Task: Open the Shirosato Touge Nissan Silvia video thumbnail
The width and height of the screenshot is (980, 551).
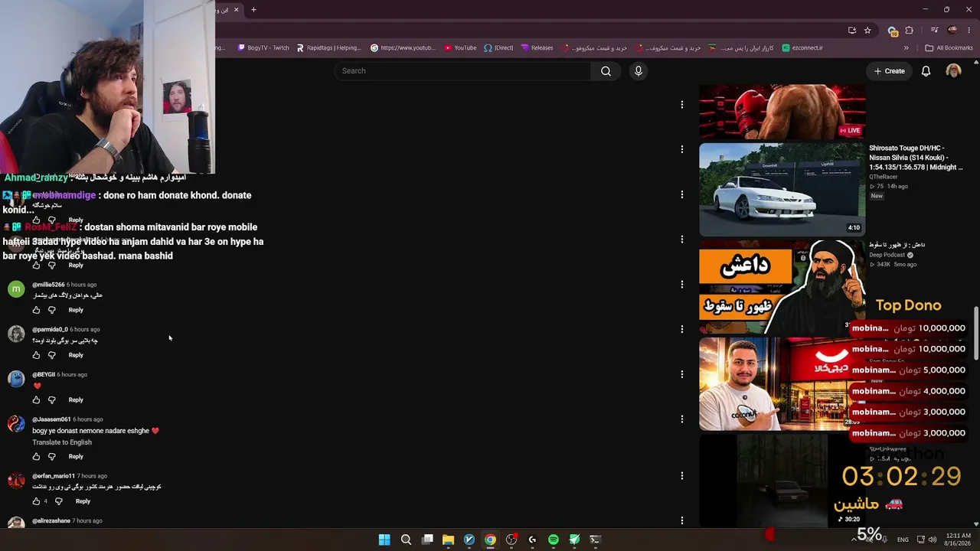Action: 782,189
